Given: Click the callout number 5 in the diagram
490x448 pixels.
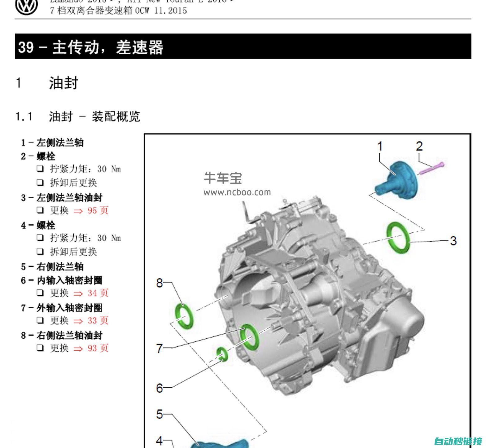Looking at the screenshot, I should pos(160,414).
